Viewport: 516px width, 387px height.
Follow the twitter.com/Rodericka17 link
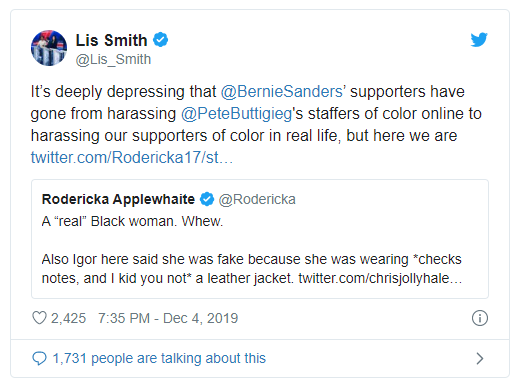click(132, 157)
